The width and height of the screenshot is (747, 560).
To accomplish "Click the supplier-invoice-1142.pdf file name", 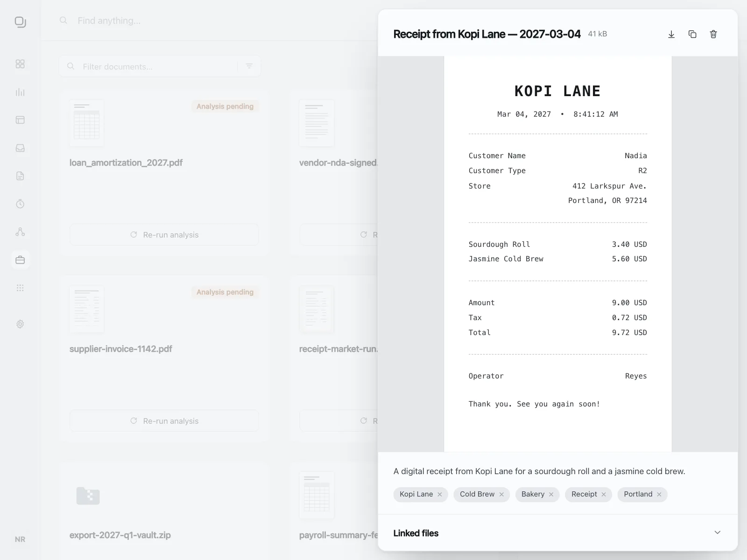I will pos(121,349).
